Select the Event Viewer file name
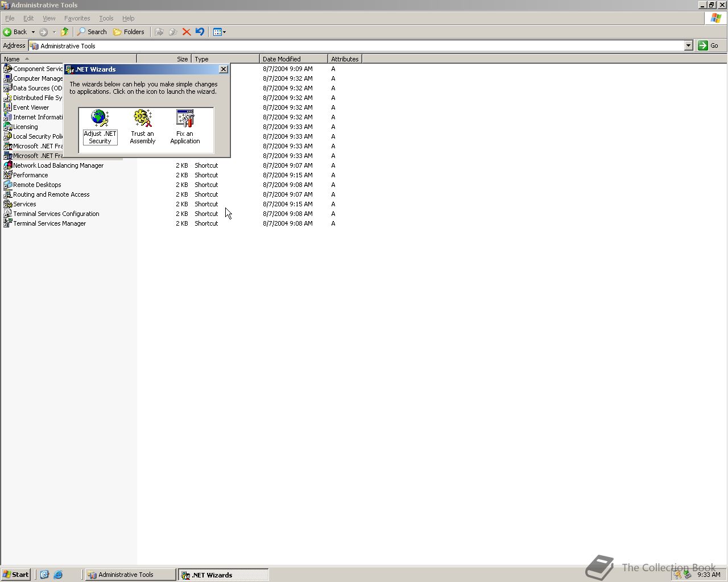 coord(31,107)
